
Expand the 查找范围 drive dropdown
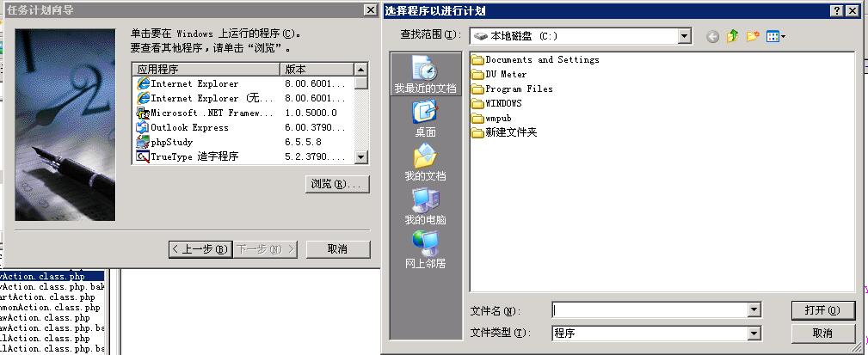[x=685, y=36]
